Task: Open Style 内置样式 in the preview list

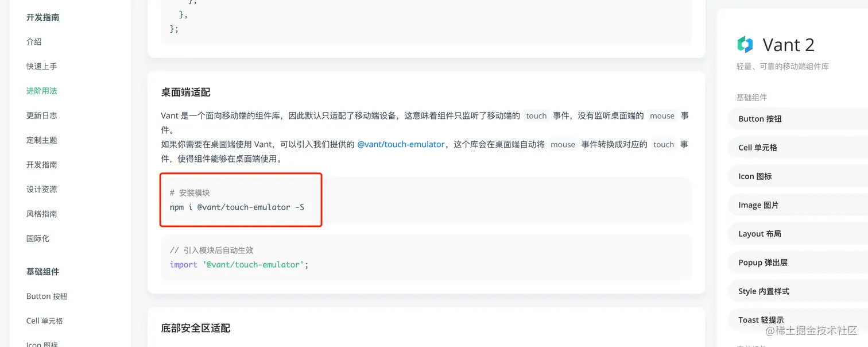Action: [x=798, y=291]
